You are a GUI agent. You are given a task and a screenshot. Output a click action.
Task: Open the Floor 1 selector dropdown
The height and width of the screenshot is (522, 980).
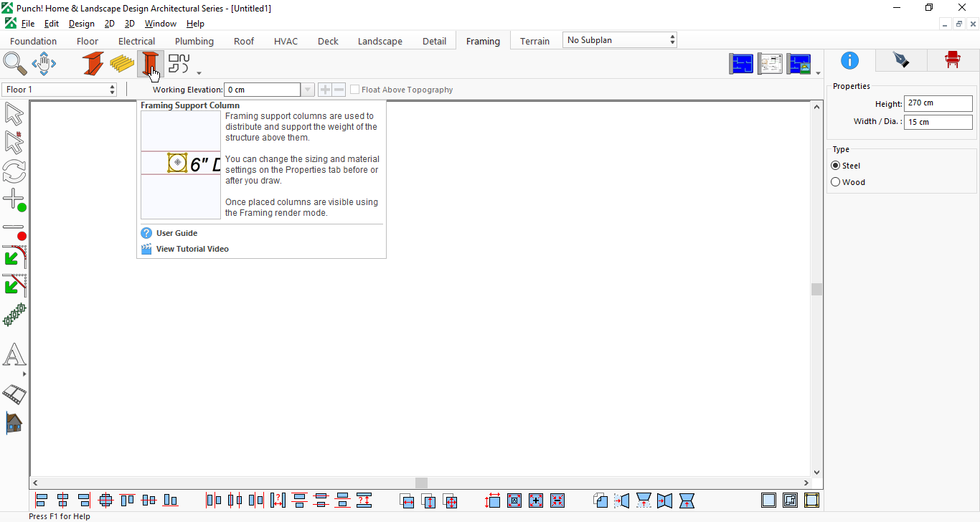[x=60, y=90]
